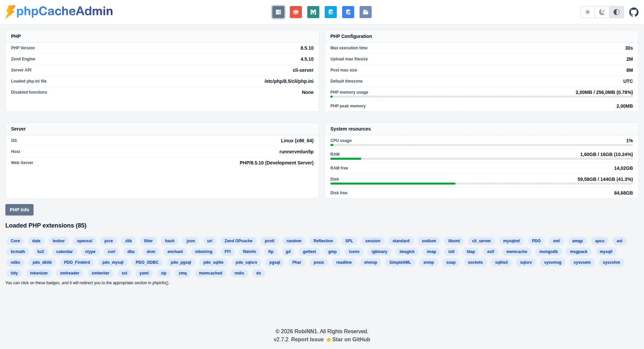This screenshot has width=644, height=349.
Task: Open the redis extension badge
Action: [239, 273]
